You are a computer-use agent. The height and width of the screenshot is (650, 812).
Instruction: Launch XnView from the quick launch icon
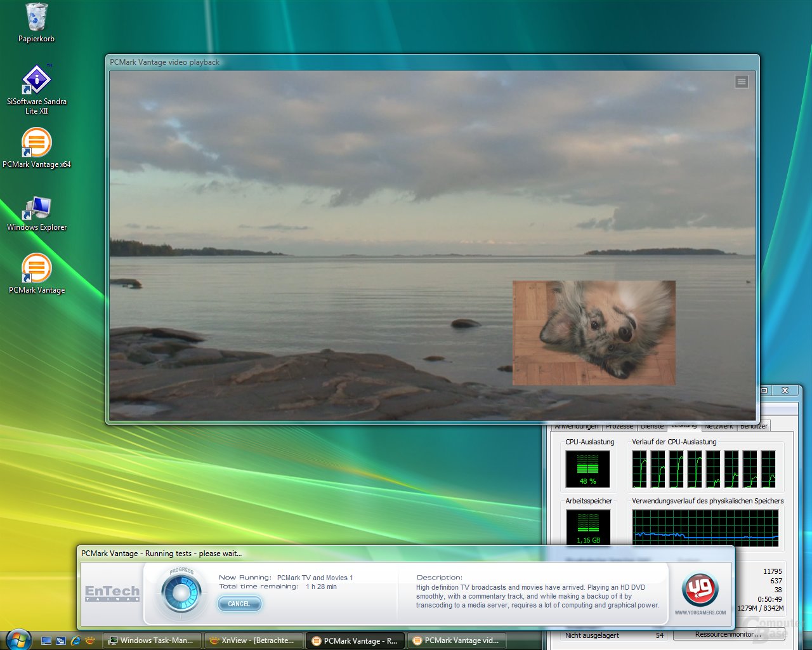coord(91,640)
